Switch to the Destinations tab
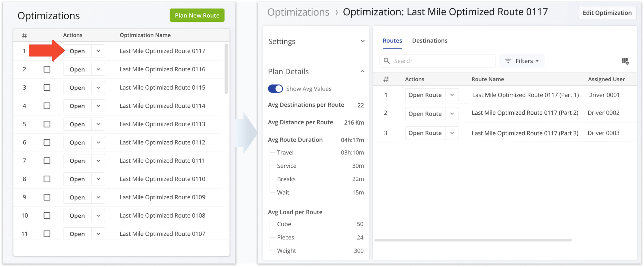Viewport: 644px width, 267px height. (x=430, y=41)
